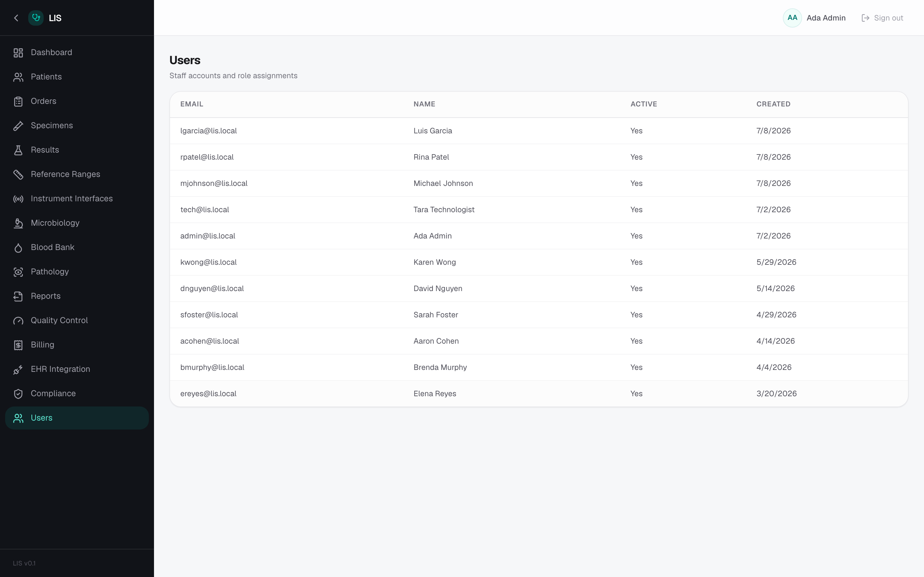Click the Microbiology microscope icon
924x577 pixels.
pos(18,223)
